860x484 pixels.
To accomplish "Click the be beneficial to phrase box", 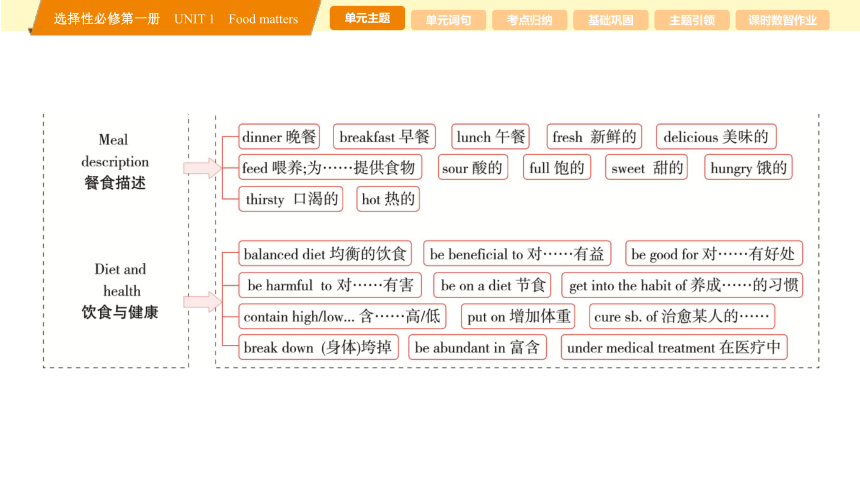I will tap(517, 254).
